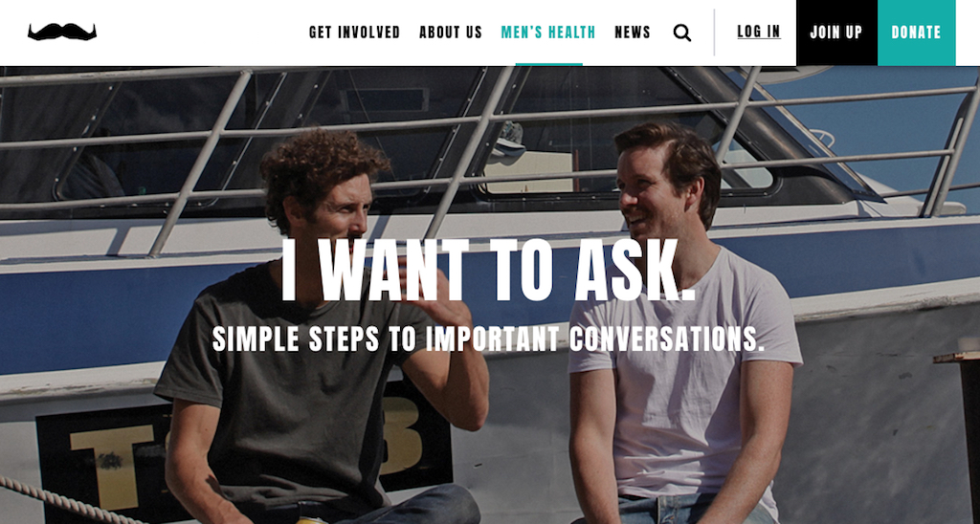This screenshot has width=980, height=524.
Task: Click the teal underline below Men's Health
Action: click(548, 64)
